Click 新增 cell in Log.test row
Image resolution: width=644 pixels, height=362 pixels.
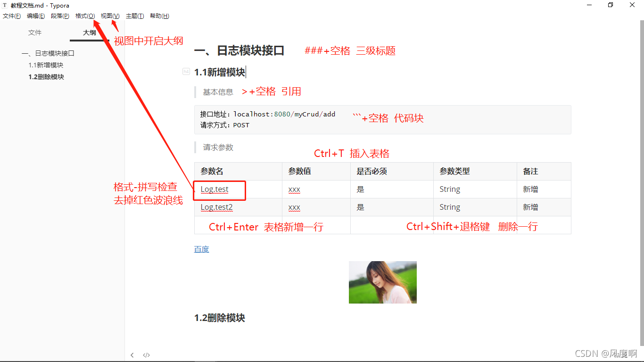pos(544,189)
